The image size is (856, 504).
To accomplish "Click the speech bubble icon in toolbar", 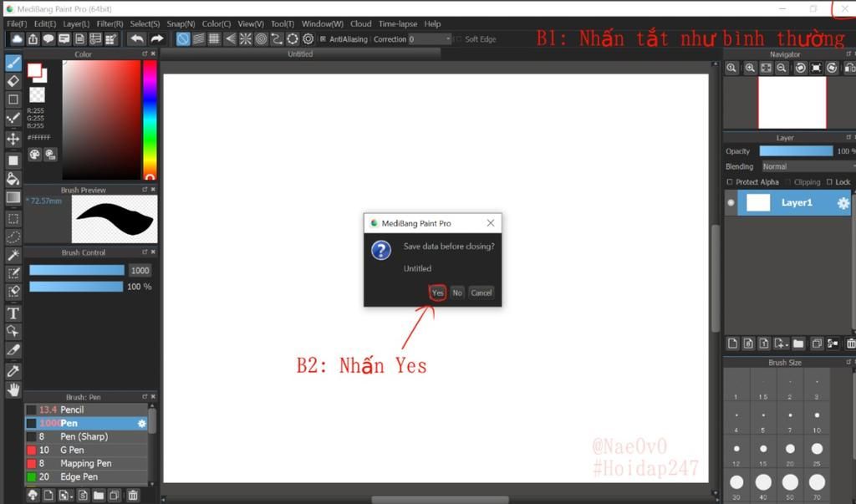I will (48, 38).
